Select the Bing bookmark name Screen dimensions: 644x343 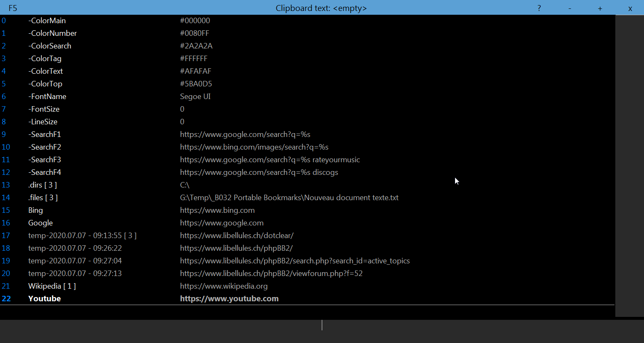pyautogui.click(x=35, y=210)
